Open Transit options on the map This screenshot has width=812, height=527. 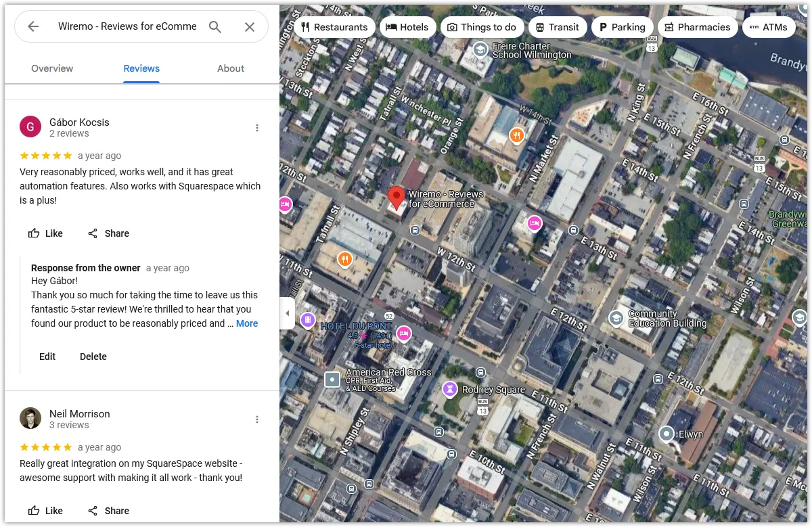click(x=558, y=27)
